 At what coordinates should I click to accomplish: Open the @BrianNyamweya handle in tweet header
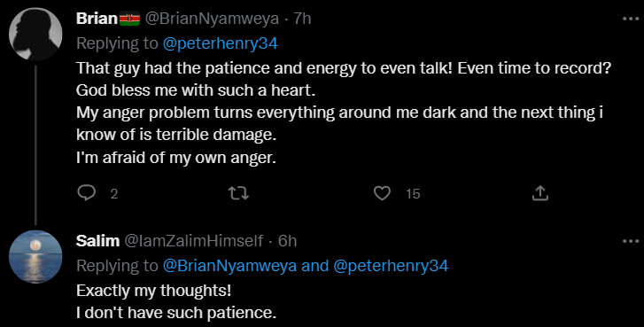[x=213, y=19]
